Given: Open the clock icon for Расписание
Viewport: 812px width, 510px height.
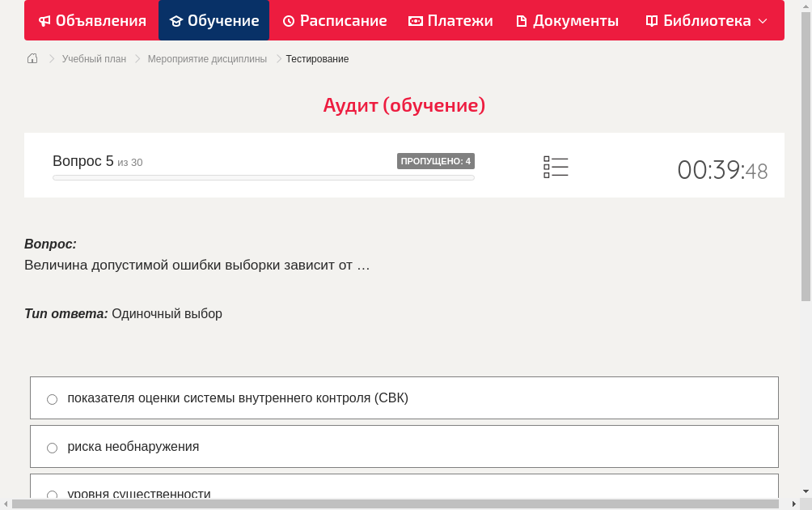Looking at the screenshot, I should coord(288,20).
